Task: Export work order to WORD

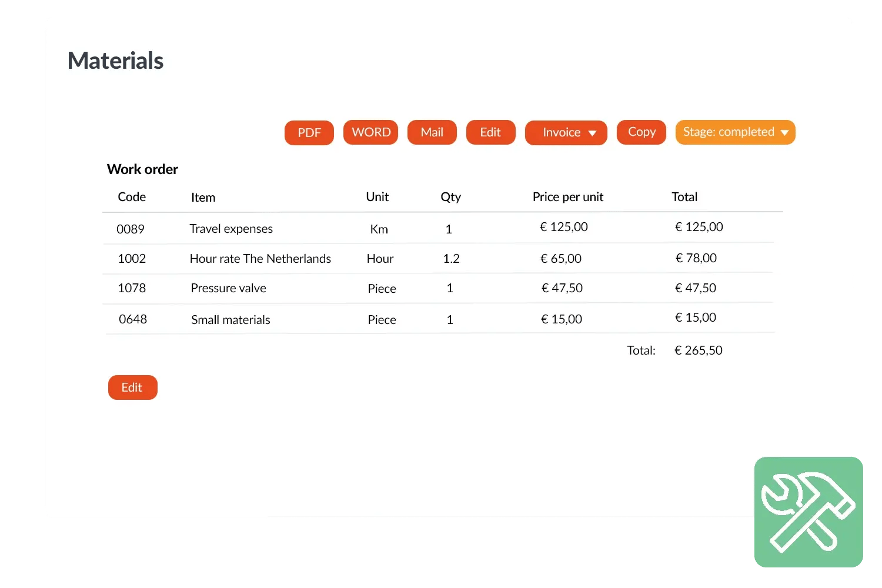Action: (x=371, y=132)
